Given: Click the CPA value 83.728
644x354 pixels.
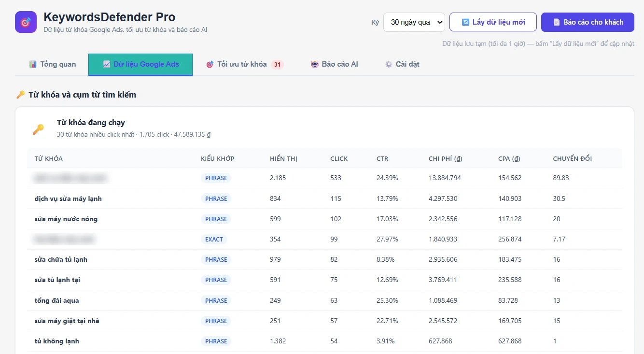Looking at the screenshot, I should (x=508, y=300).
